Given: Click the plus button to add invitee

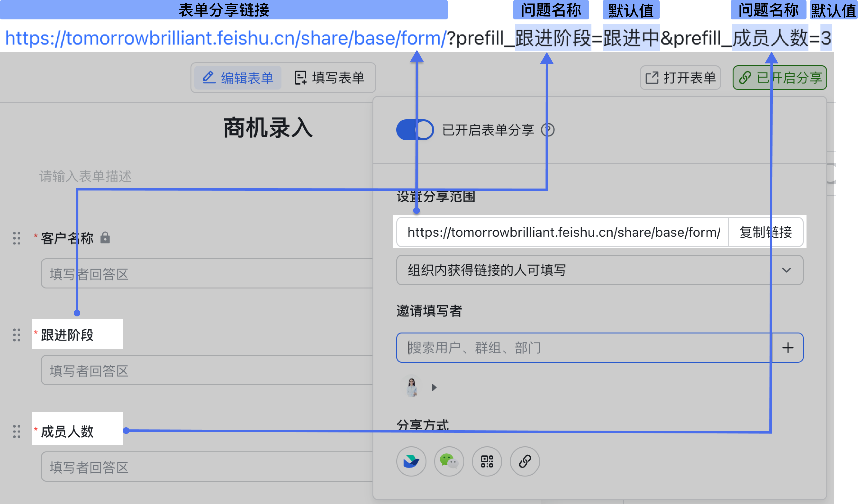Looking at the screenshot, I should 788,348.
